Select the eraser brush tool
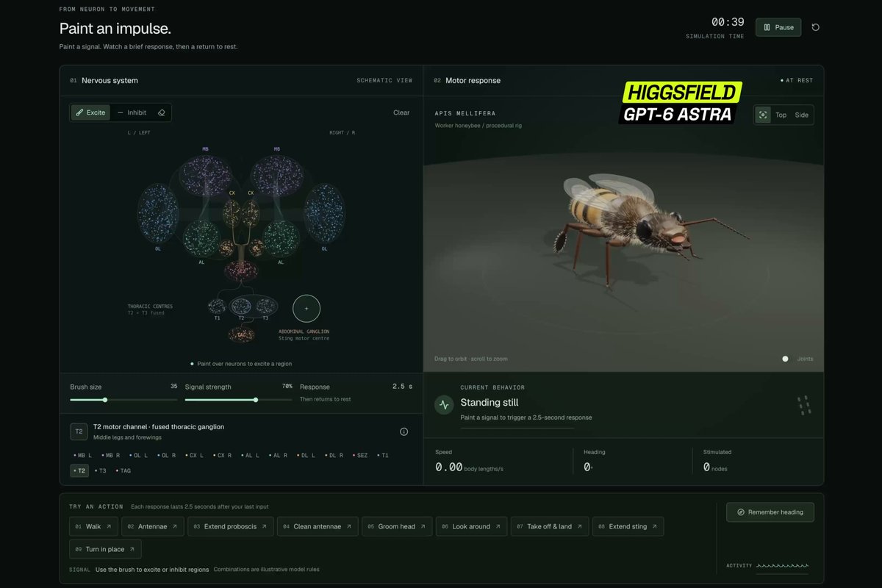The width and height of the screenshot is (882, 588). (162, 112)
